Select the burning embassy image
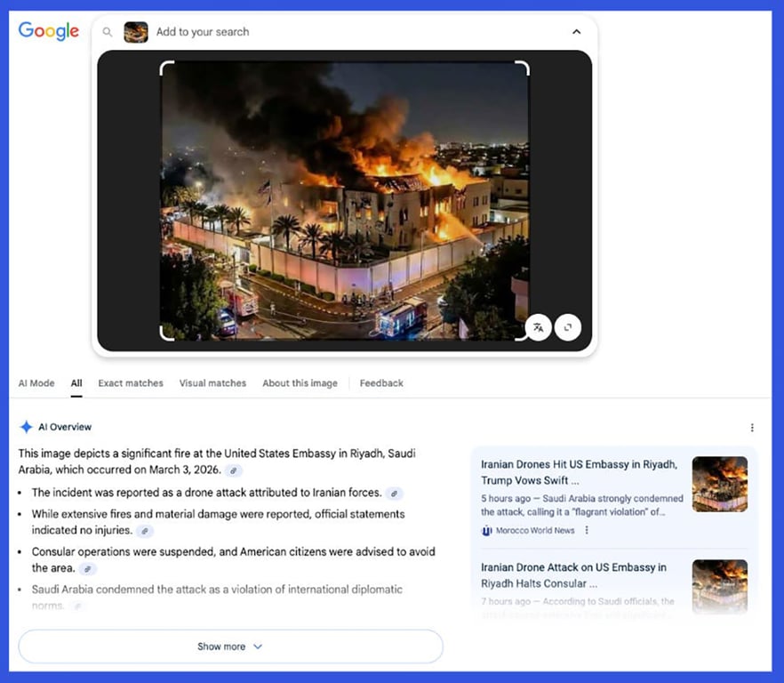 [x=345, y=201]
